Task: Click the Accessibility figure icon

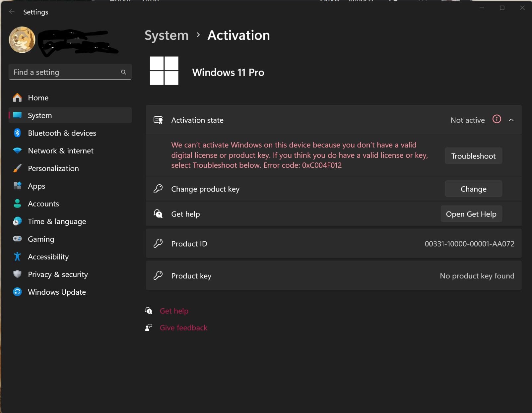Action: [x=17, y=257]
